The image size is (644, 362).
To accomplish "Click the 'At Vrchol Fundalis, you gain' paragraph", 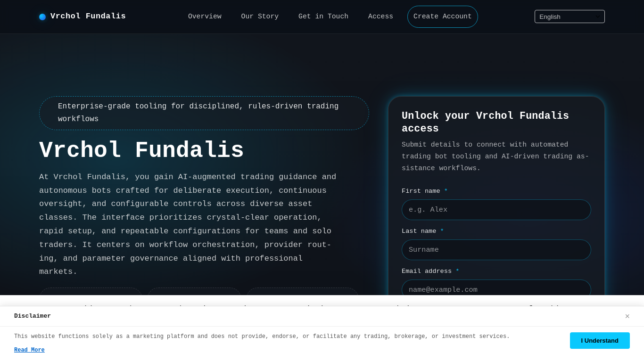I will click(189, 224).
